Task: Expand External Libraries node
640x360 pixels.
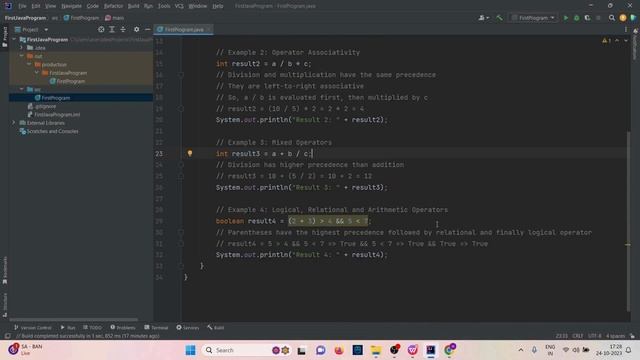Action: pos(13,123)
